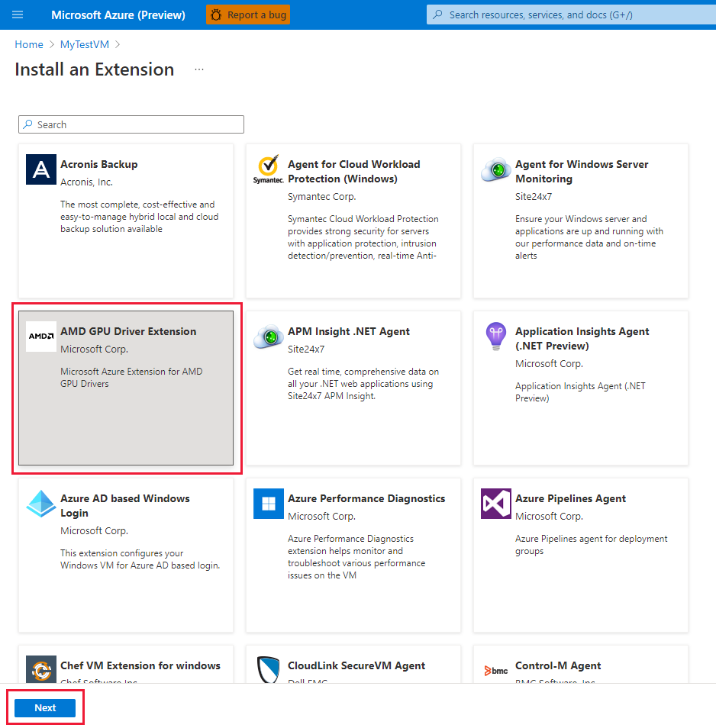The image size is (716, 728).
Task: Click Microsoft Azure (Preview) title
Action: click(x=118, y=14)
